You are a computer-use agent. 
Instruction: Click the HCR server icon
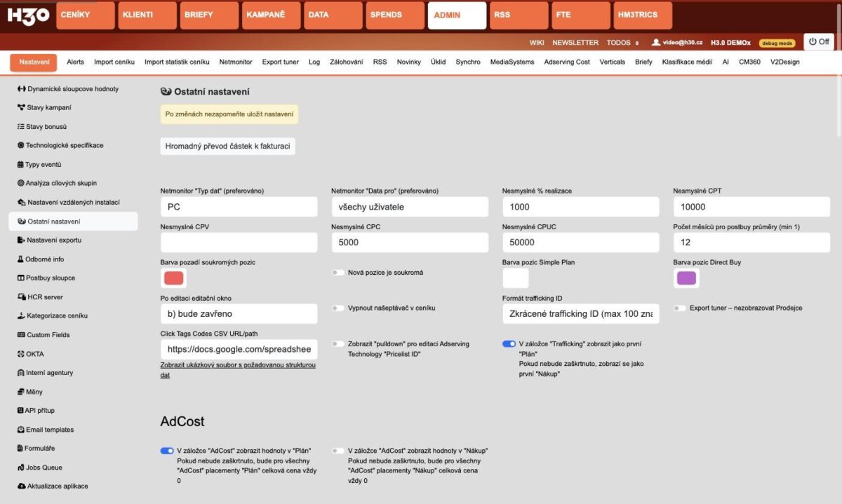(21, 297)
